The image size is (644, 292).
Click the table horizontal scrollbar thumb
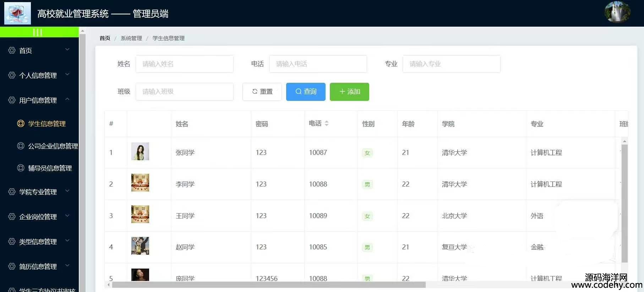pyautogui.click(x=269, y=285)
